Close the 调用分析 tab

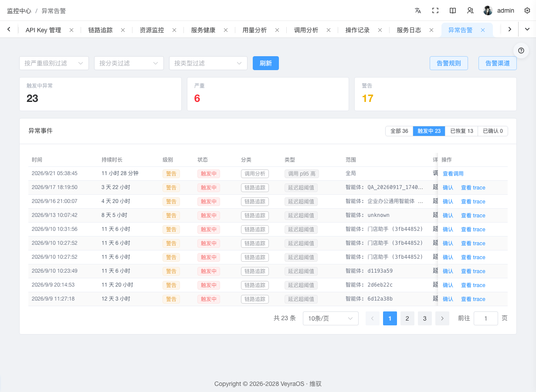point(329,30)
